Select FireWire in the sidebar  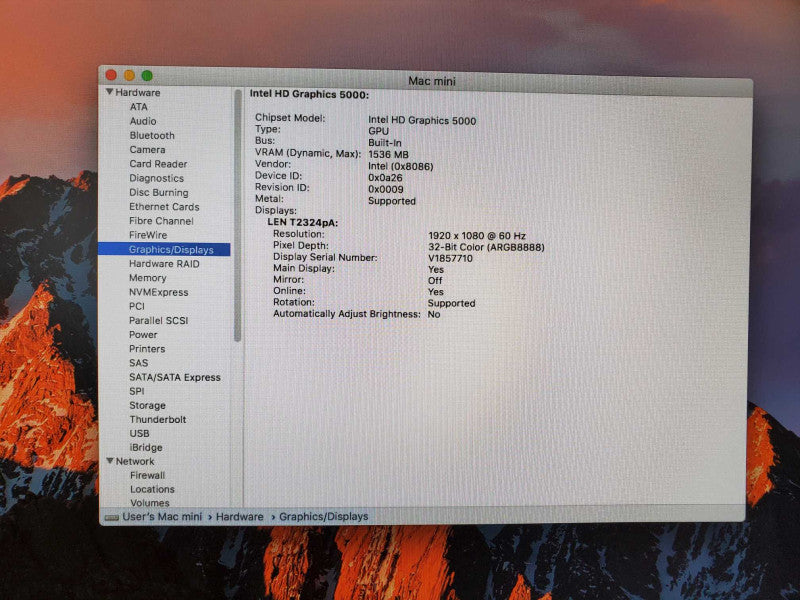click(x=148, y=235)
